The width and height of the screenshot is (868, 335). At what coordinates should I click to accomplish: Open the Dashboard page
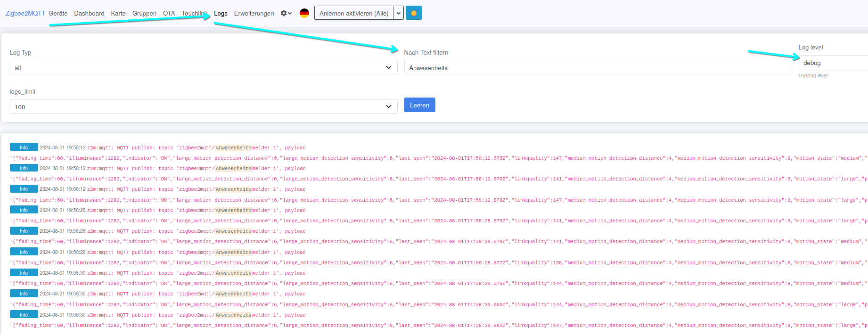[89, 13]
